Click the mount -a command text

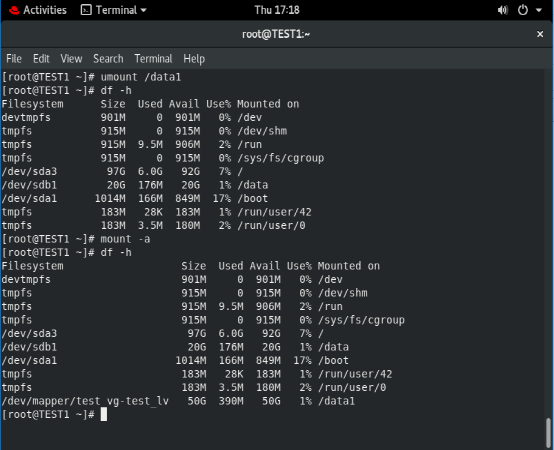[125, 239]
